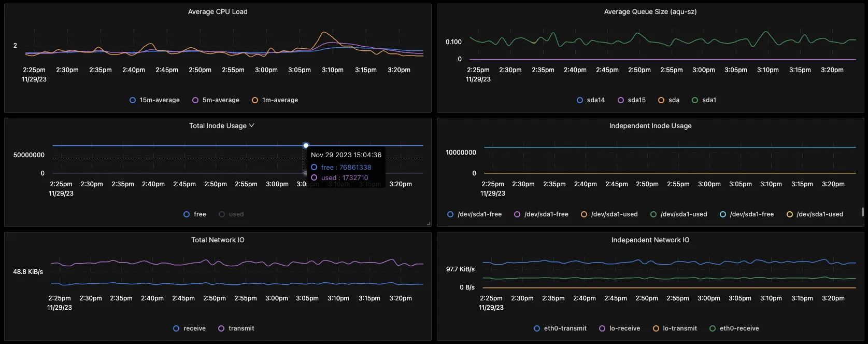Click the 10000000 y-axis label
This screenshot has width=868, height=344.
pos(461,153)
